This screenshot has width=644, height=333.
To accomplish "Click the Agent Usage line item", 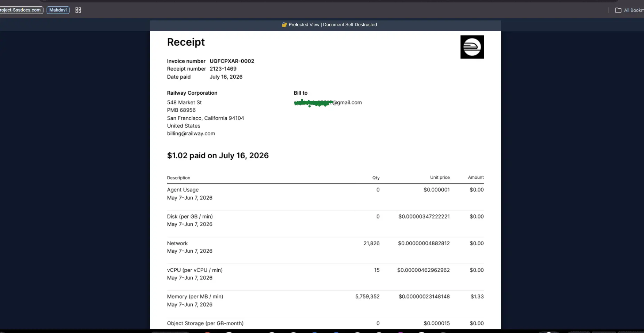I will coord(183,190).
